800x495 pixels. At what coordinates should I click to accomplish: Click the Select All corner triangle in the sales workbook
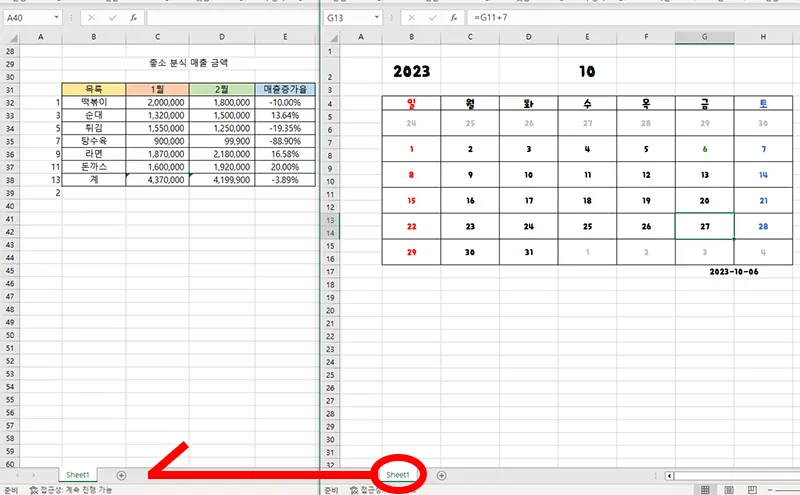[14, 38]
